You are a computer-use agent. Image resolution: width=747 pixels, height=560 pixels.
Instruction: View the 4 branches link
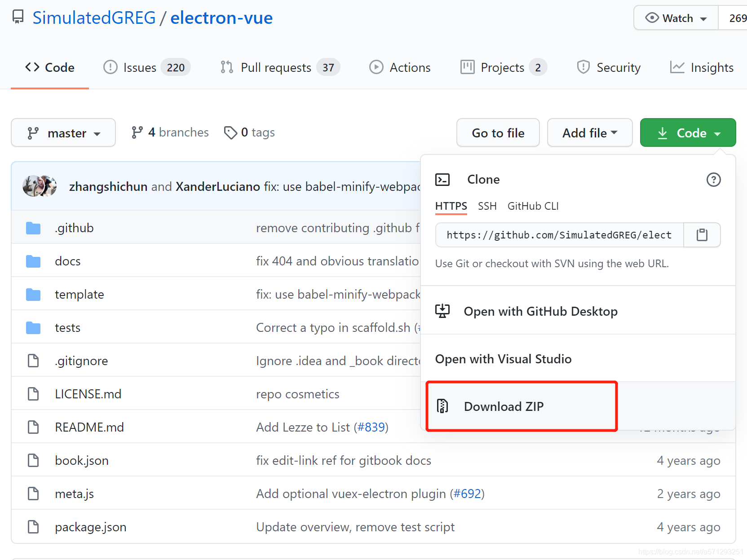point(170,132)
